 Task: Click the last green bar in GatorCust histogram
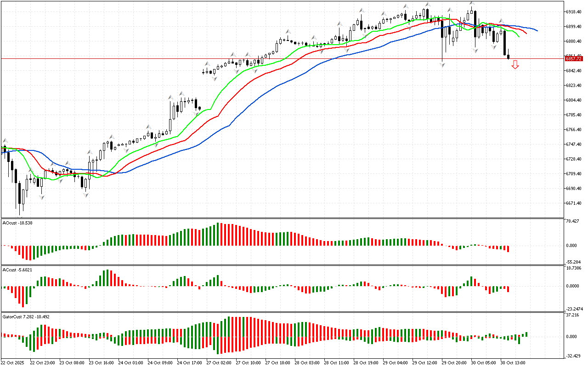[527, 334]
